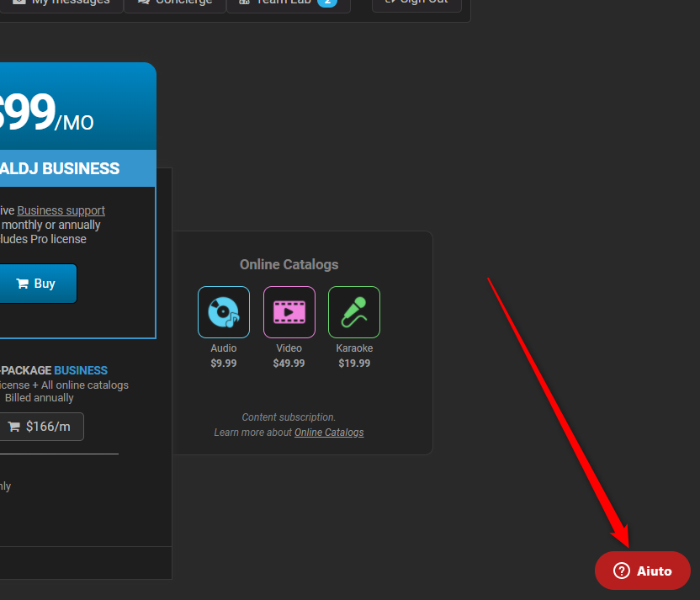This screenshot has width=700, height=600.
Task: Click the $166/m package purchase button
Action: [41, 427]
